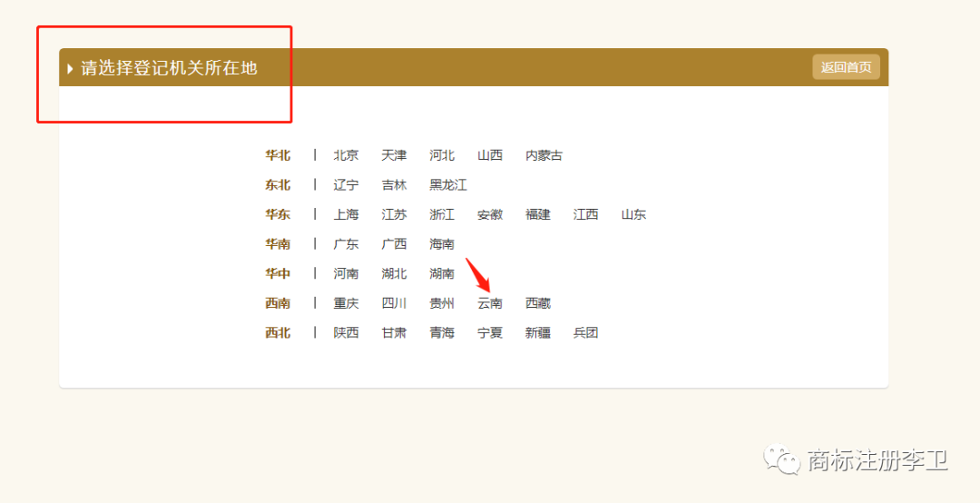
Task: Click the 返回首页 button
Action: point(846,67)
